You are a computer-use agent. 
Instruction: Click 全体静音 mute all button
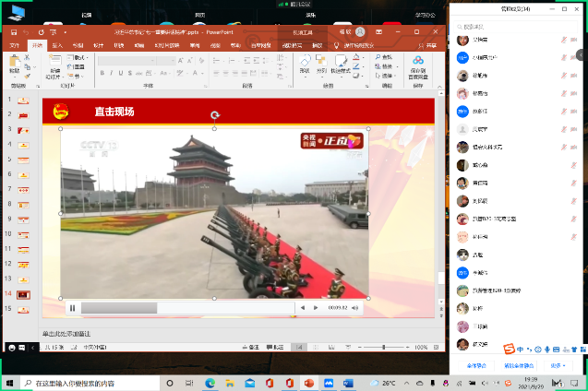click(476, 365)
